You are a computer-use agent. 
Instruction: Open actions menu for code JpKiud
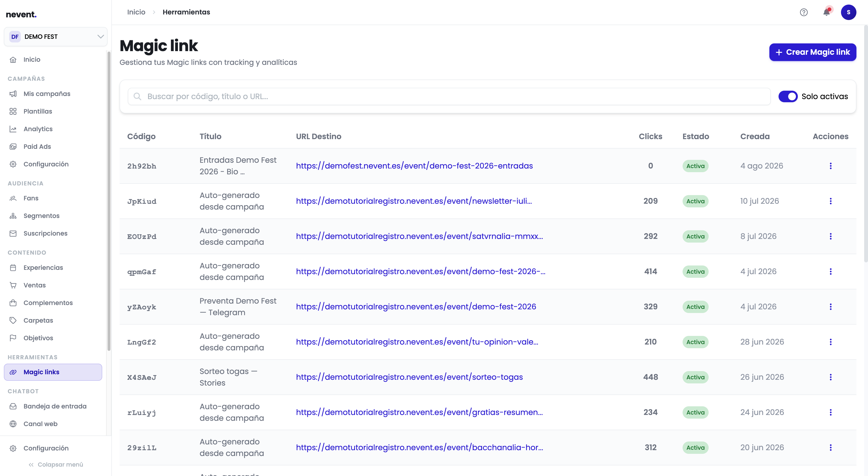[830, 201]
